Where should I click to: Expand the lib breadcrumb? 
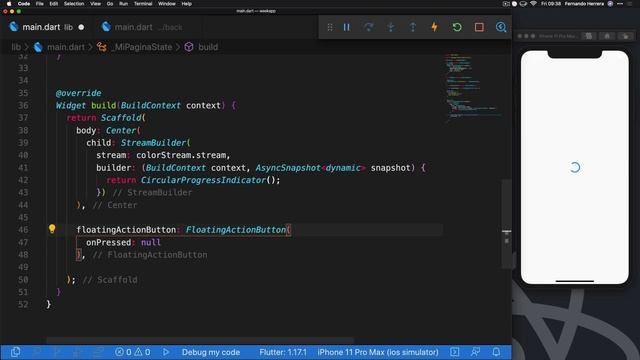click(x=16, y=47)
